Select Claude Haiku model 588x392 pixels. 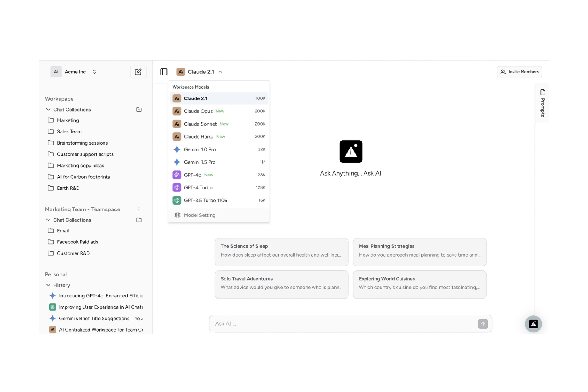[219, 137]
